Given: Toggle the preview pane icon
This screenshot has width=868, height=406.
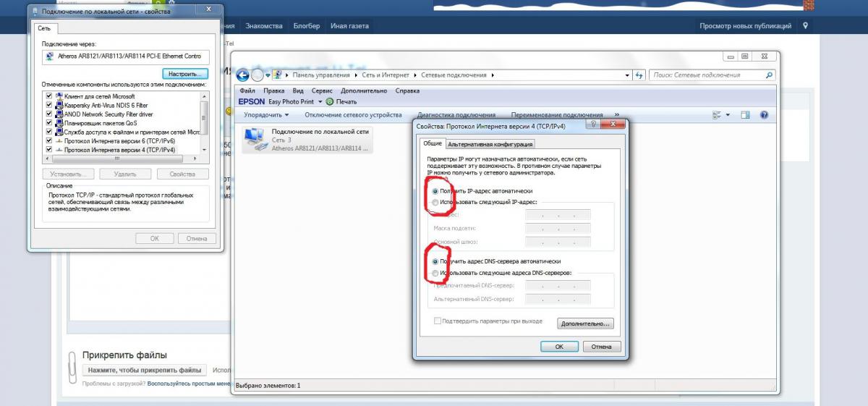Looking at the screenshot, I should click(746, 115).
